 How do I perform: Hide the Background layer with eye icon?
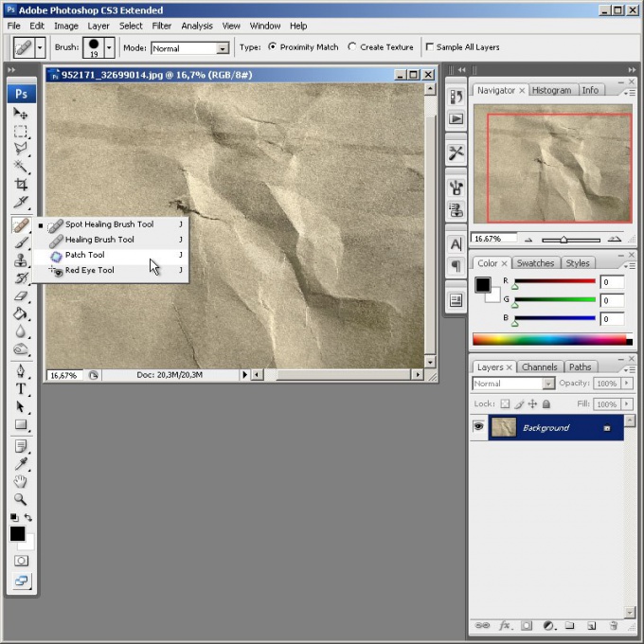click(478, 426)
